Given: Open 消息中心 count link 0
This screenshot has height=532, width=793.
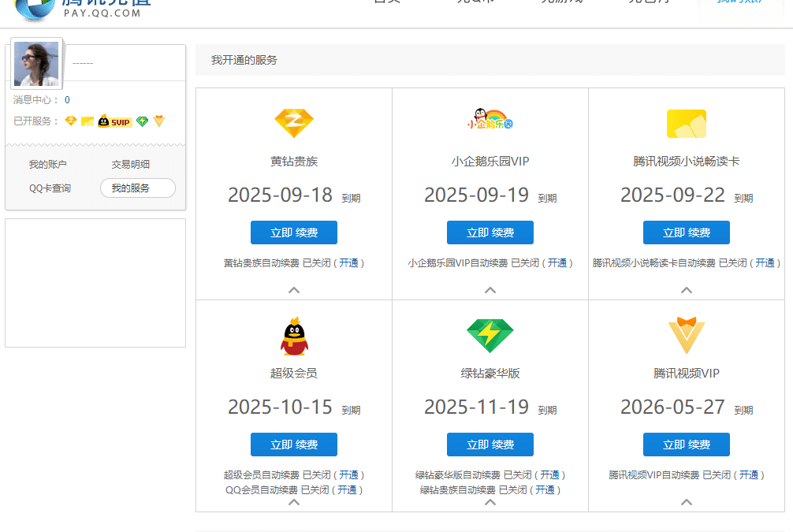Looking at the screenshot, I should click(x=67, y=100).
